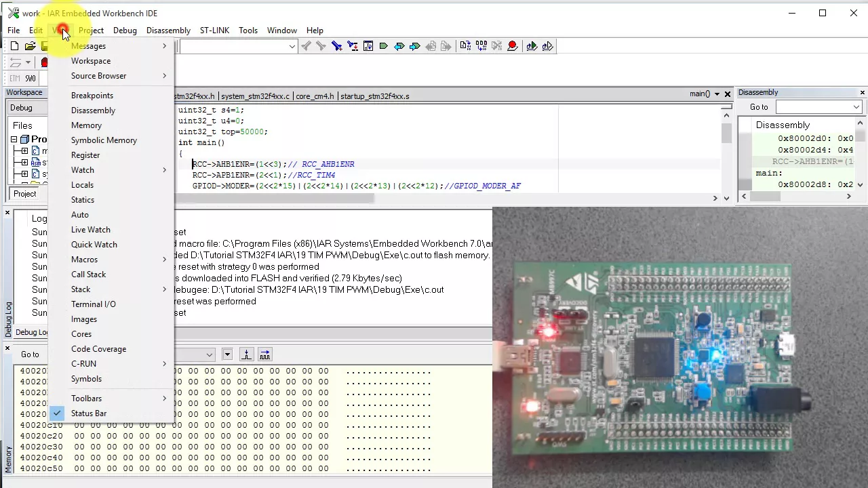868x488 pixels.
Task: Collapse the project root tree node
Action: (x=14, y=140)
